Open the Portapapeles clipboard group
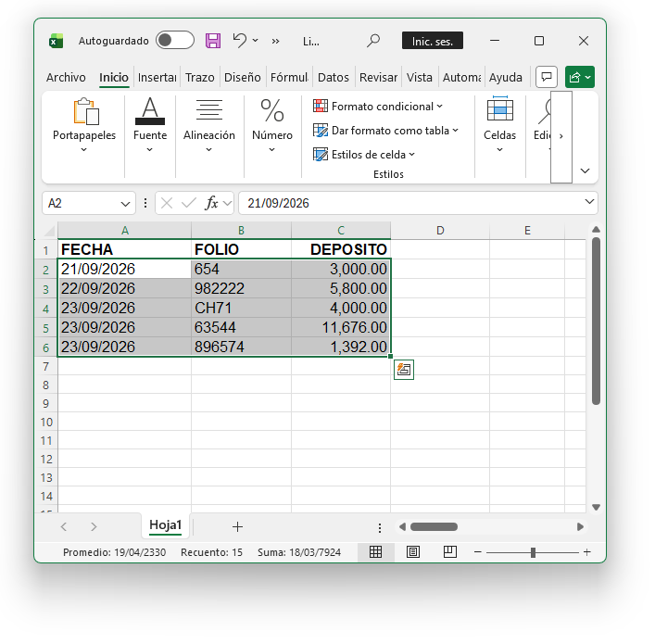The image size is (655, 644). point(84,125)
